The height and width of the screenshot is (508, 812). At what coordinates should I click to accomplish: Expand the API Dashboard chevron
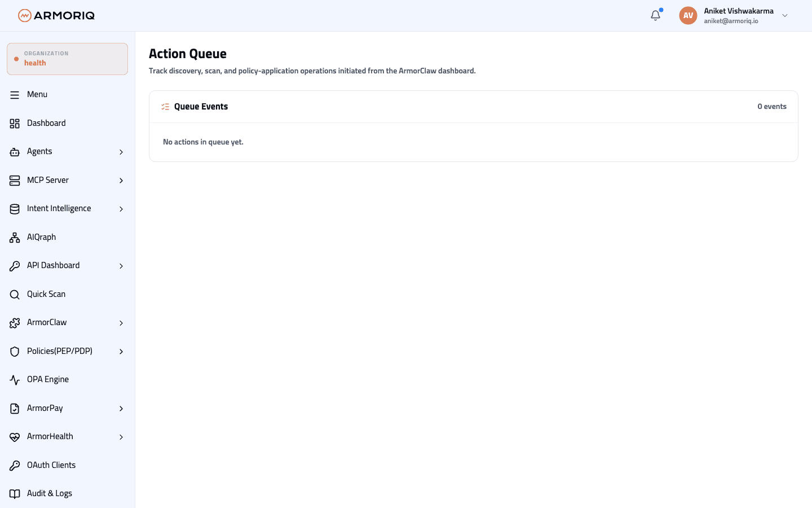pos(121,266)
